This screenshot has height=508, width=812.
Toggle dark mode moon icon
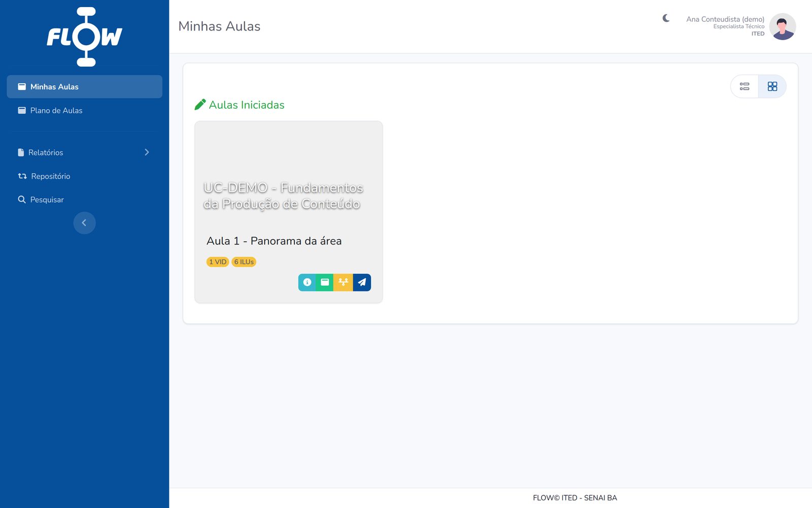point(666,18)
